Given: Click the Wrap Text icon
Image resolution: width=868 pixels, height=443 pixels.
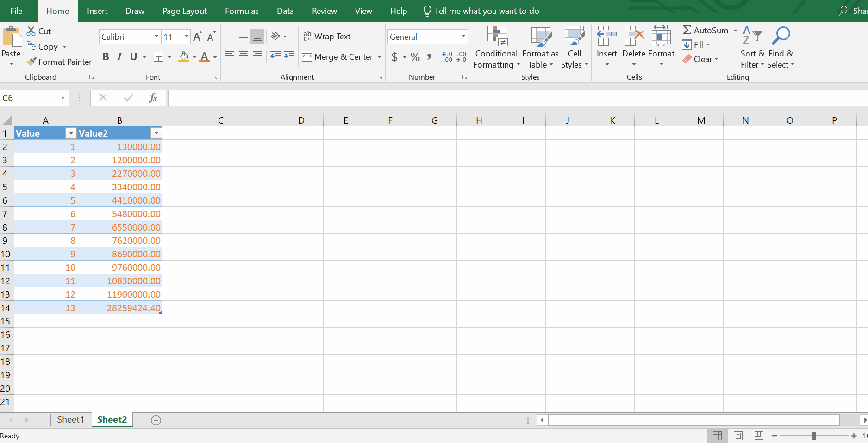Looking at the screenshot, I should click(307, 36).
